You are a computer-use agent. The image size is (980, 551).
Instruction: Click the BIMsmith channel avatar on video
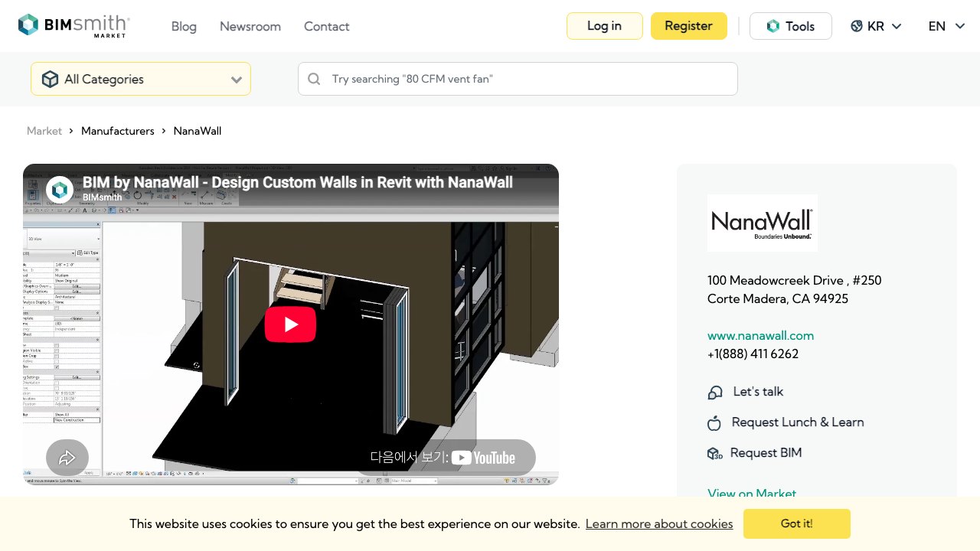(x=60, y=190)
